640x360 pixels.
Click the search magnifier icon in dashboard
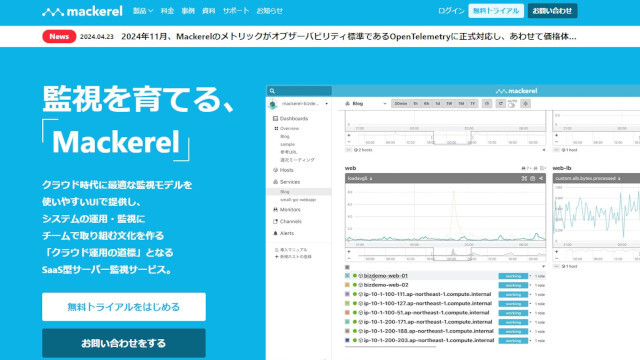point(272,91)
